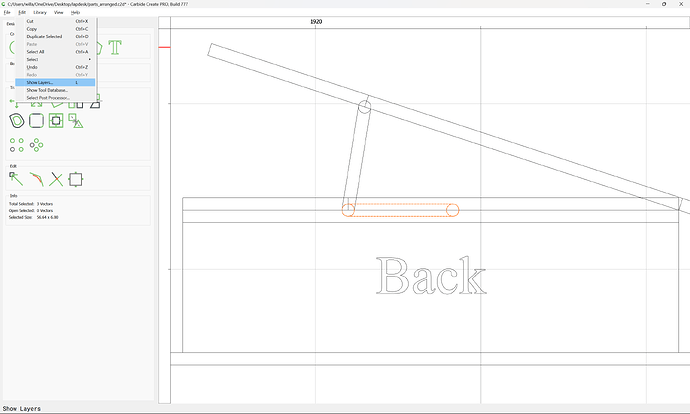Screen dimensions: 690x414
Task: Choose Show Layers… menu entry
Action: (55, 82)
